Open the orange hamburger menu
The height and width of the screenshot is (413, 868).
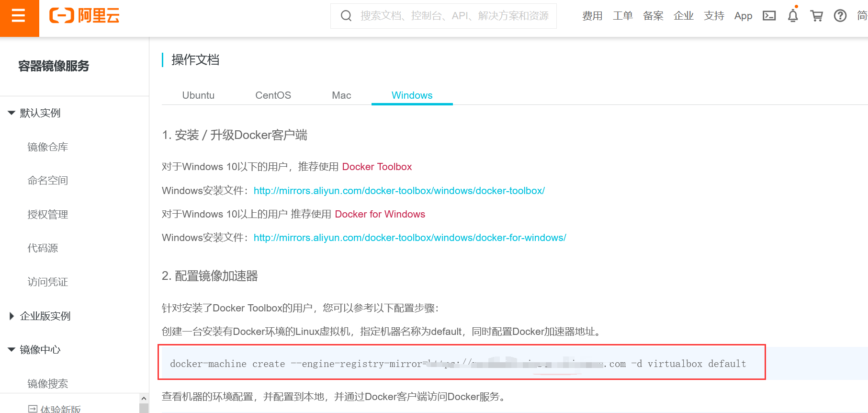(19, 17)
